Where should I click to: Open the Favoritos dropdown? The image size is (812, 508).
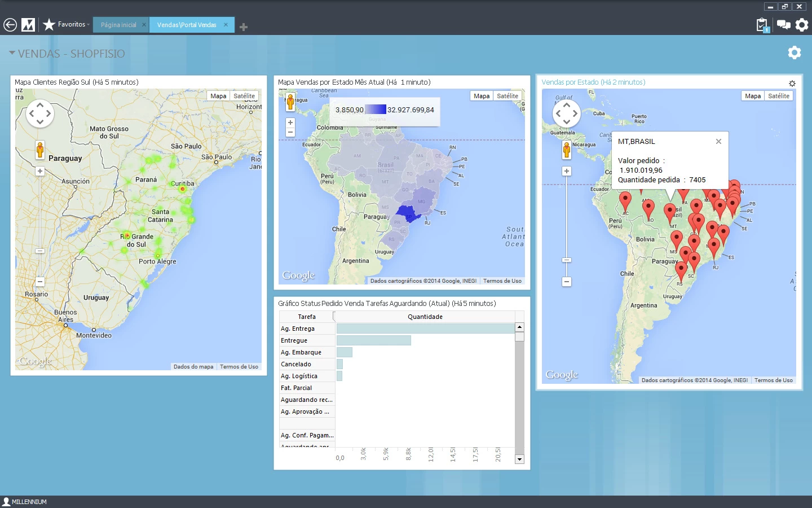[x=72, y=24]
